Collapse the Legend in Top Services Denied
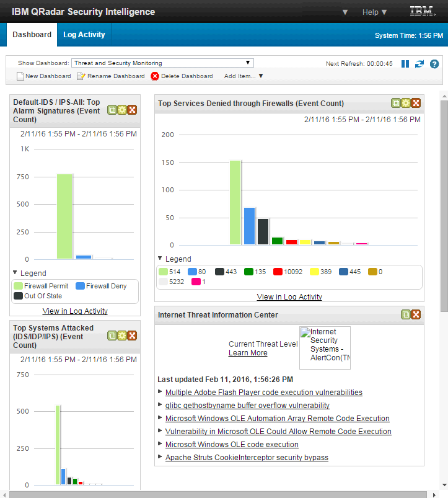448x498 pixels. click(x=160, y=258)
